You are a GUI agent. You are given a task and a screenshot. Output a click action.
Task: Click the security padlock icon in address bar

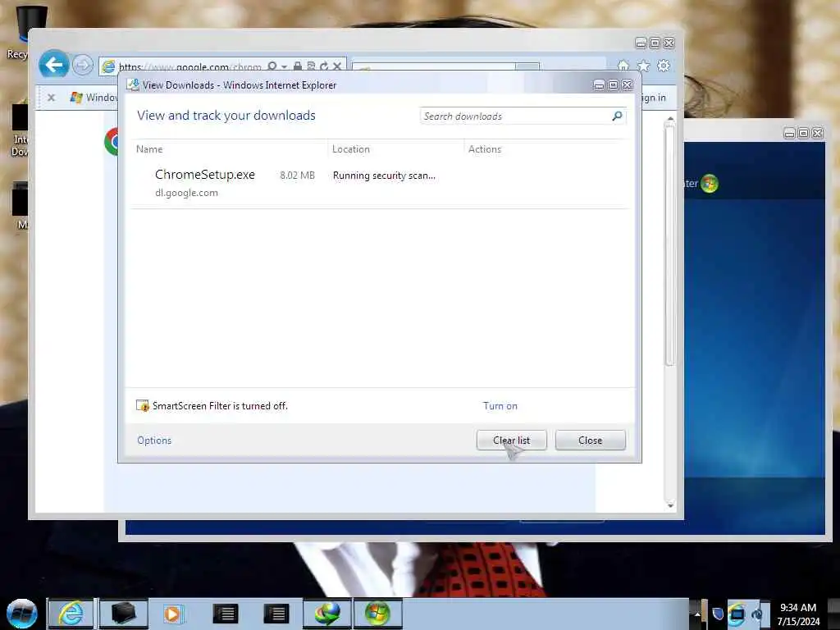click(297, 66)
